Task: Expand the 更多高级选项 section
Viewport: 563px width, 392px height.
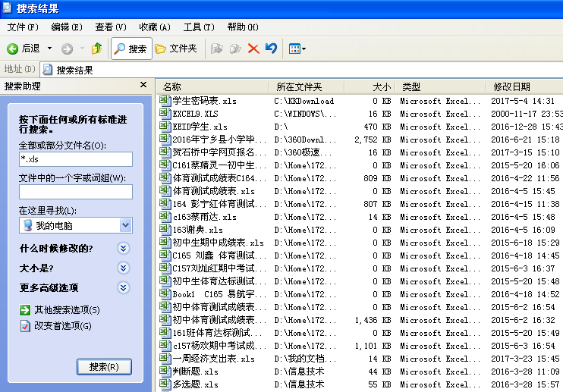Action: [x=123, y=287]
